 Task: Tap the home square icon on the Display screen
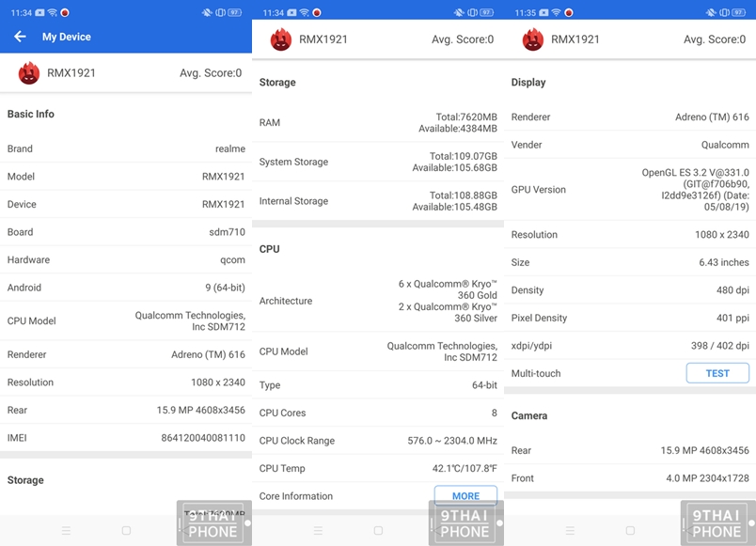[x=630, y=531]
